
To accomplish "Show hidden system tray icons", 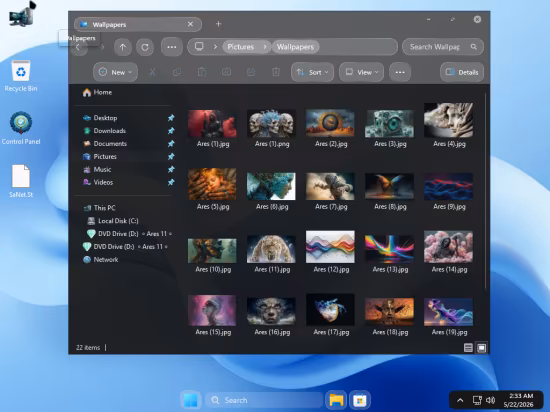I will click(460, 400).
